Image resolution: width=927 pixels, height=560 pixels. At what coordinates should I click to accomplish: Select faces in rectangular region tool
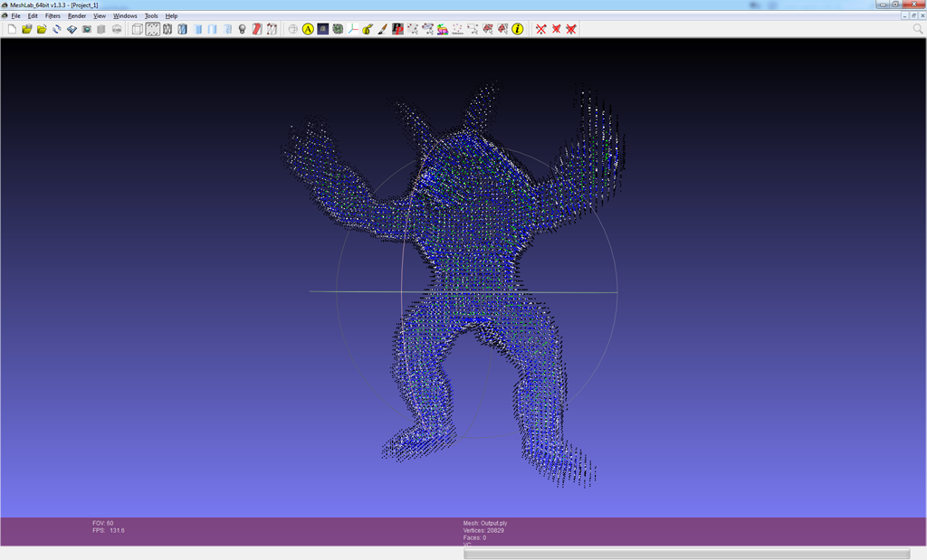pos(473,29)
